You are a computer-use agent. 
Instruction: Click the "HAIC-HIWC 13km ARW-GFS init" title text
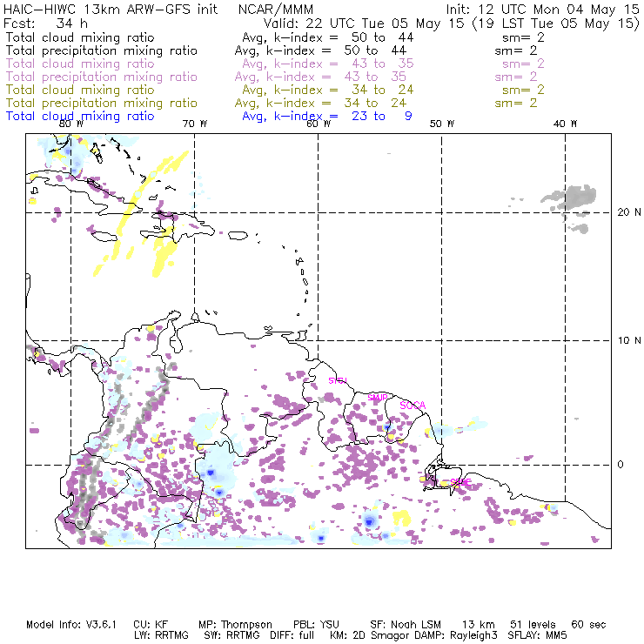click(111, 10)
